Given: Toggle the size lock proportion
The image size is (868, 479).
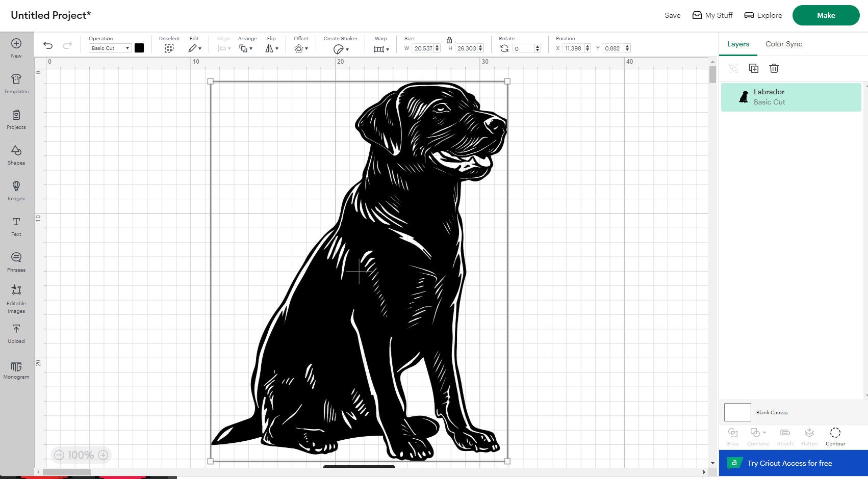Looking at the screenshot, I should (449, 40).
